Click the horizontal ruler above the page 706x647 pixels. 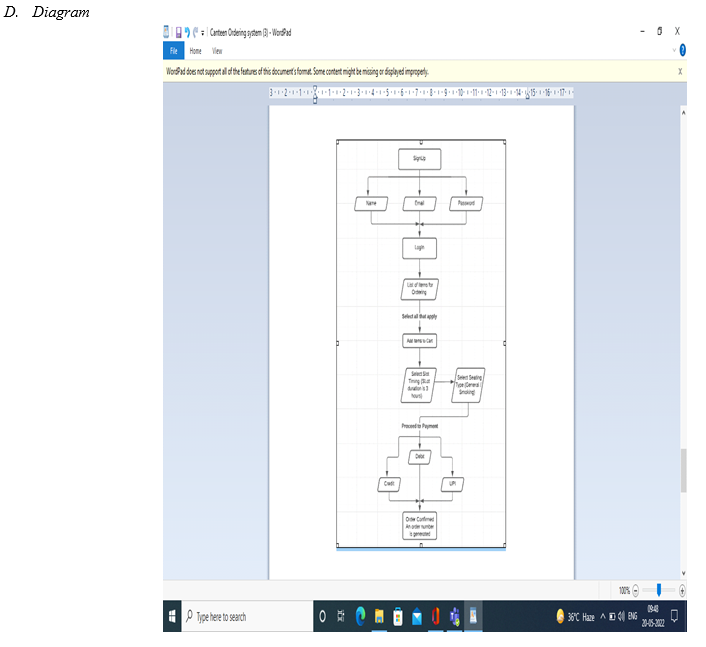pos(421,93)
